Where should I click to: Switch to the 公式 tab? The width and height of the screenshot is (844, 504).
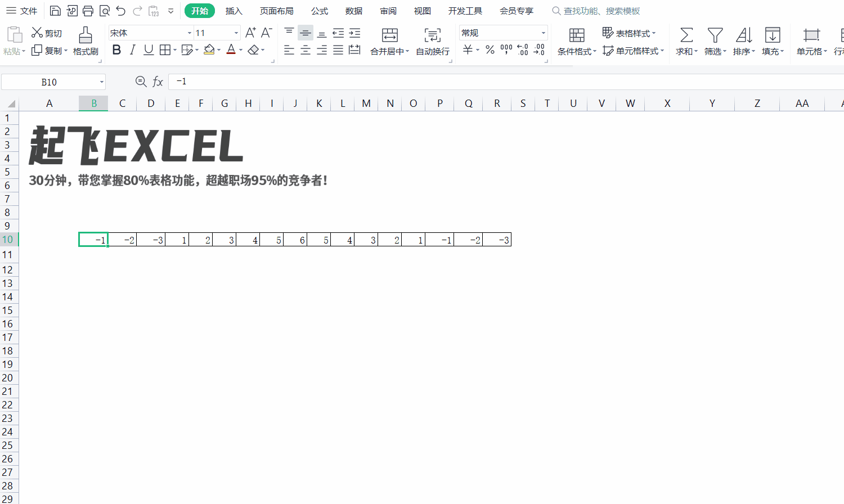pyautogui.click(x=320, y=11)
